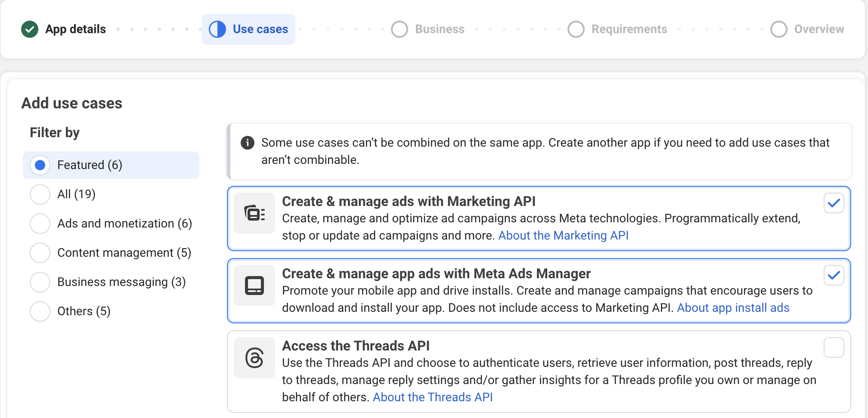Click the green App details checkmark icon

pos(29,29)
